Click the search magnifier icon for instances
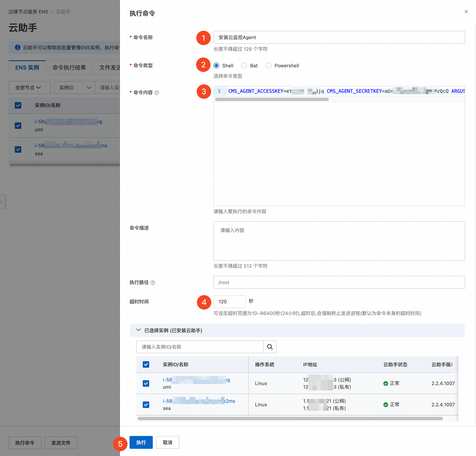This screenshot has width=476, height=456. [269, 347]
